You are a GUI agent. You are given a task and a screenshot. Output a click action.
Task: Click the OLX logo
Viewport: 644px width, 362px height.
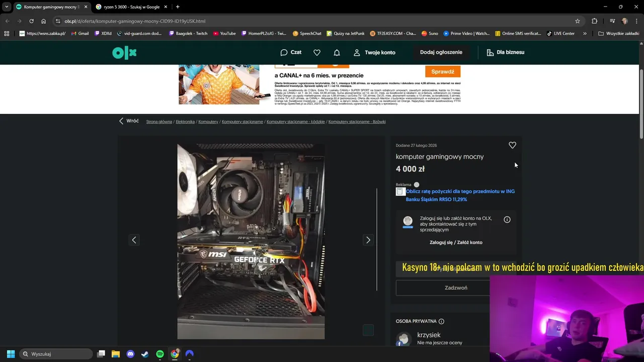tap(124, 52)
